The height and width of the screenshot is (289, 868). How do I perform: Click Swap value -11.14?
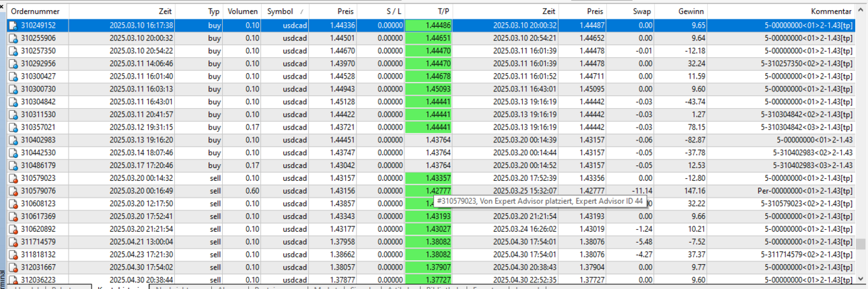pos(642,191)
